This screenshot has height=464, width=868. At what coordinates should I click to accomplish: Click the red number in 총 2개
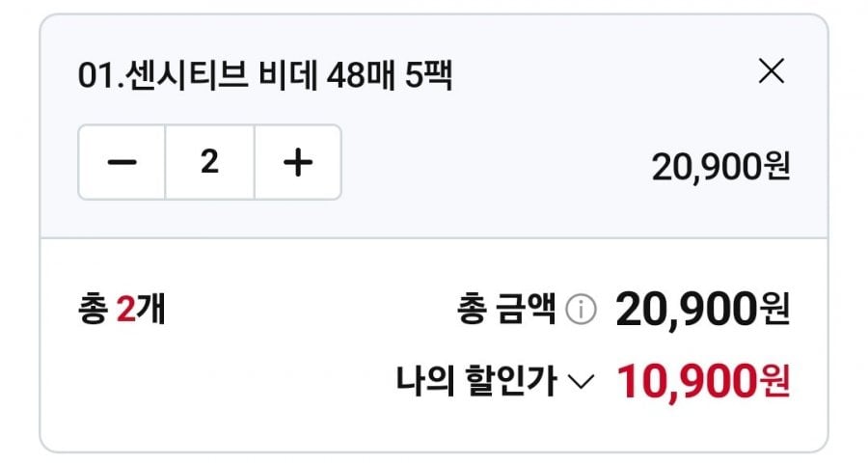click(126, 311)
